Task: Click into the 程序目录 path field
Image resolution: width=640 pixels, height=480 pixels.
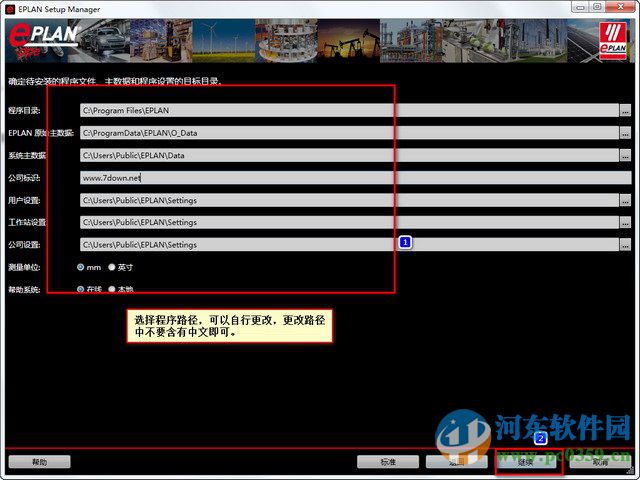Action: click(349, 111)
